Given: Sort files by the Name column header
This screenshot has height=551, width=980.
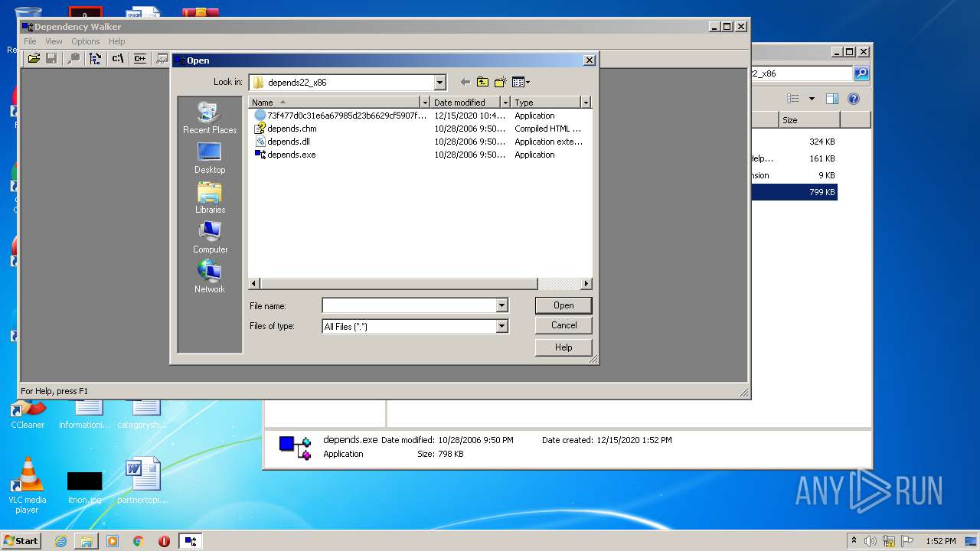Looking at the screenshot, I should pos(335,102).
